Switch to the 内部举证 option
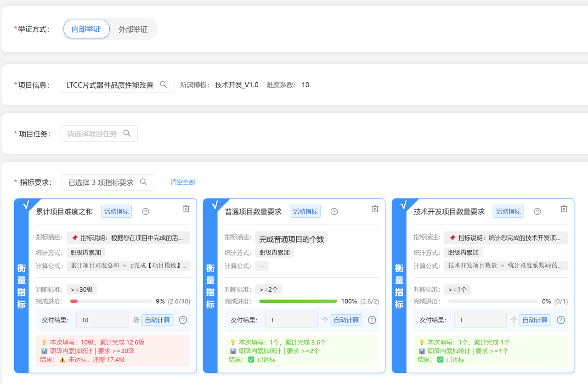The height and width of the screenshot is (384, 588). (x=86, y=28)
